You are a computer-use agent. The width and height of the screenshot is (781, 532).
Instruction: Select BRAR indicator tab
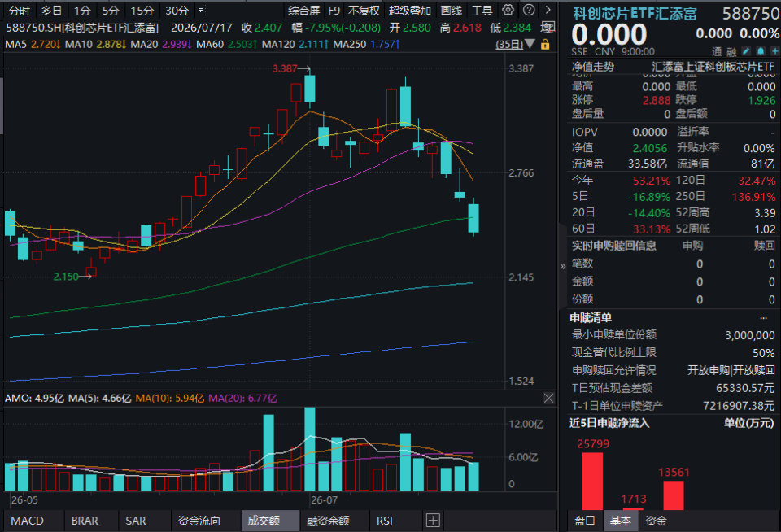pos(85,521)
